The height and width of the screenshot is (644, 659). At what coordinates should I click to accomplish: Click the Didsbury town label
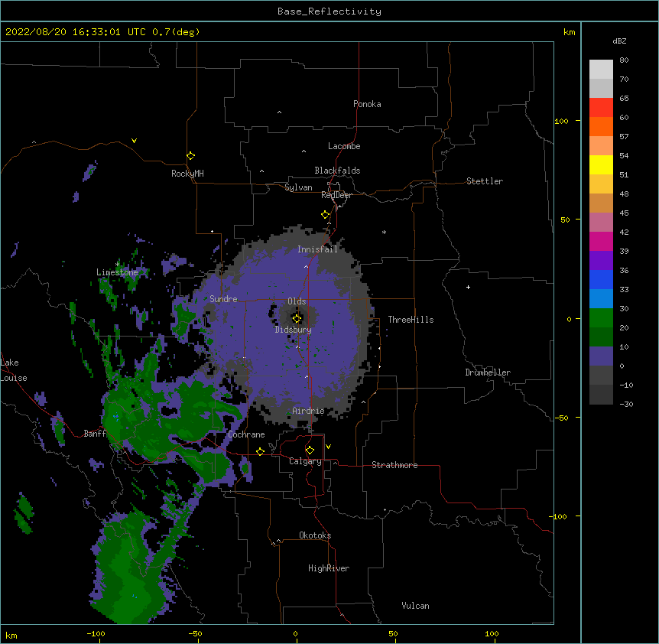[294, 330]
